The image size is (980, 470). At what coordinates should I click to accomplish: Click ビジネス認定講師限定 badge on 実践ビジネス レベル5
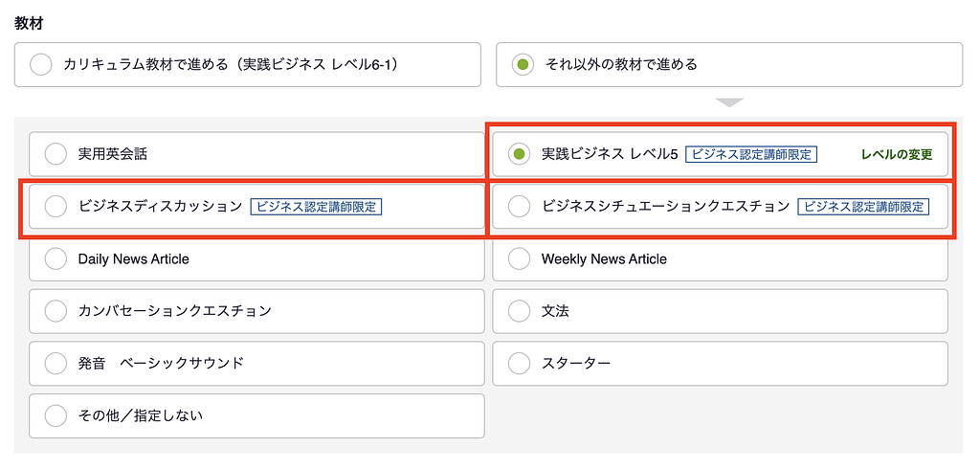[x=751, y=154]
